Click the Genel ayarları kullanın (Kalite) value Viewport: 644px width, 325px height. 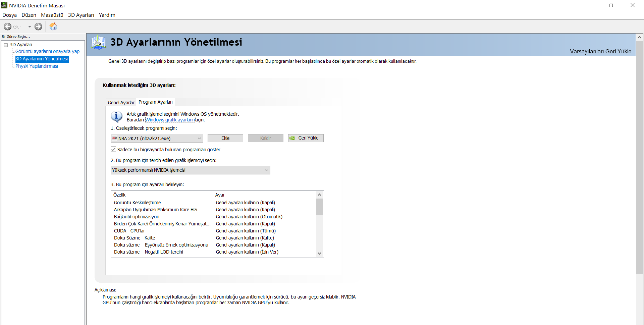click(x=245, y=238)
